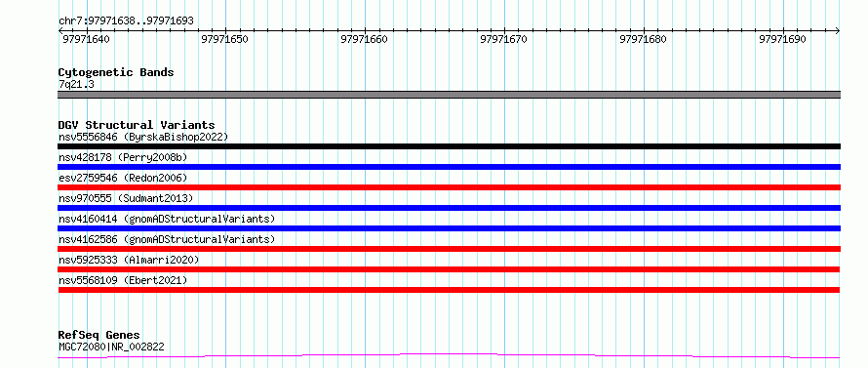Select the red nsv5925333 Almarri2020 bar
Viewport: 868px width, 368px height.
[x=449, y=269]
